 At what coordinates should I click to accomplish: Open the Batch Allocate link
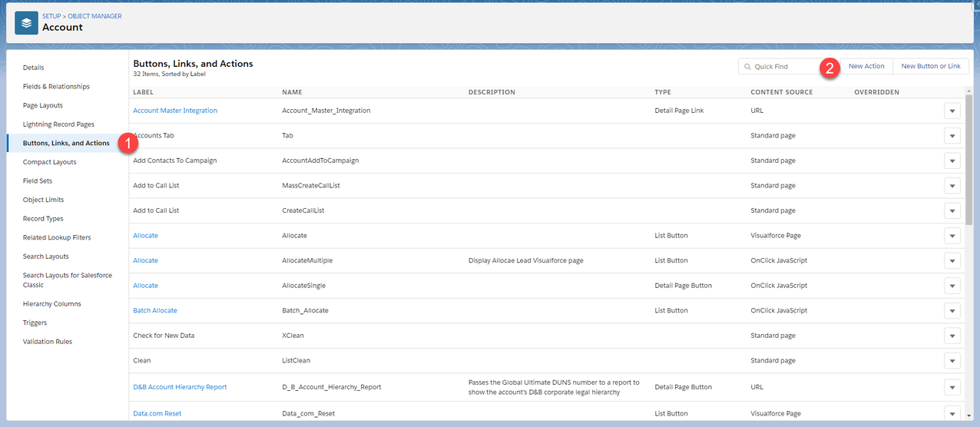[x=155, y=310]
